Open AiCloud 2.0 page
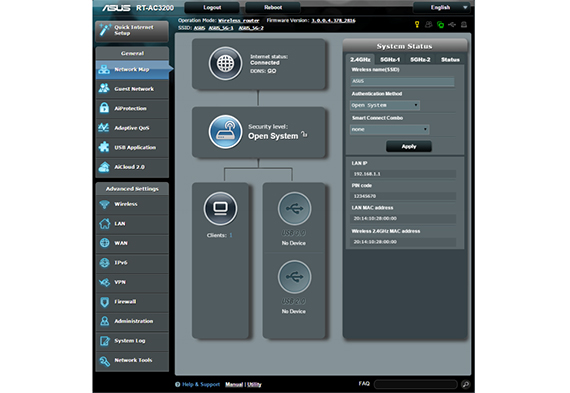This screenshot has width=570, height=393. coord(132,167)
